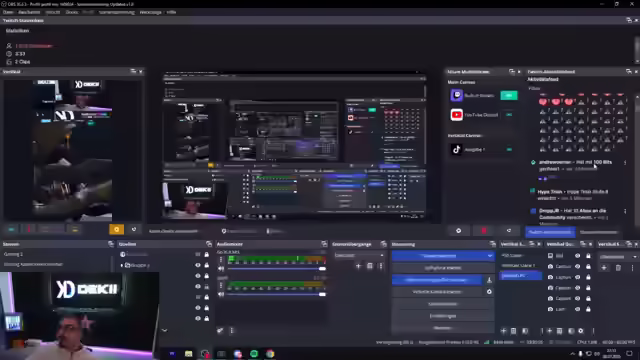The height and width of the screenshot is (360, 640).
Task: Open dropdown arrow on the streaming button
Action: click(489, 256)
